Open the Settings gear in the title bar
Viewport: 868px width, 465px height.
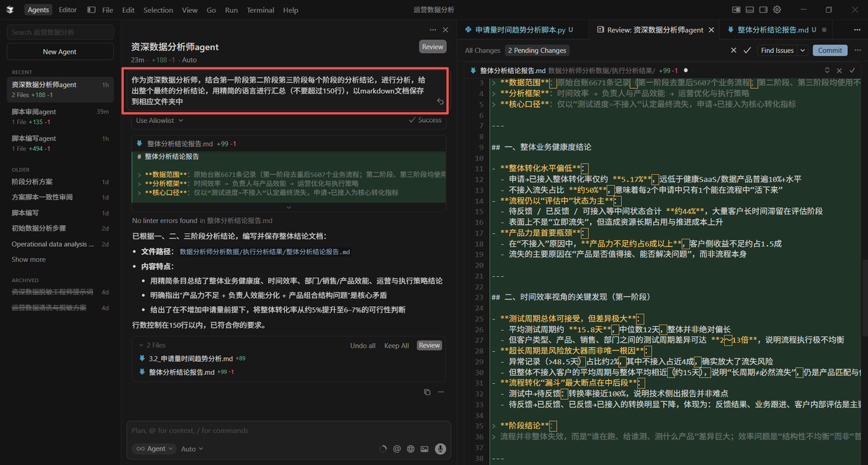[777, 9]
